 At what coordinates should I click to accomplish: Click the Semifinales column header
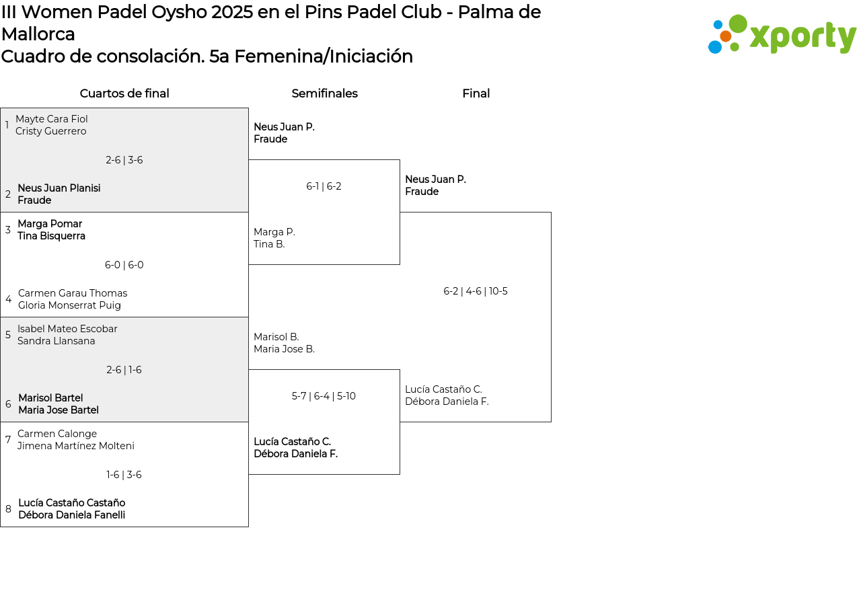point(324,93)
